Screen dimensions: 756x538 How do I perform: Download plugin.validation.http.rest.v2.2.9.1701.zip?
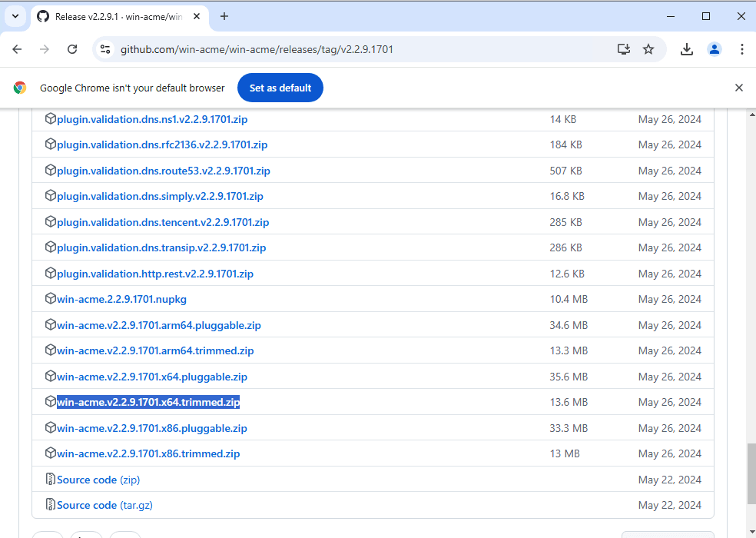pos(155,274)
